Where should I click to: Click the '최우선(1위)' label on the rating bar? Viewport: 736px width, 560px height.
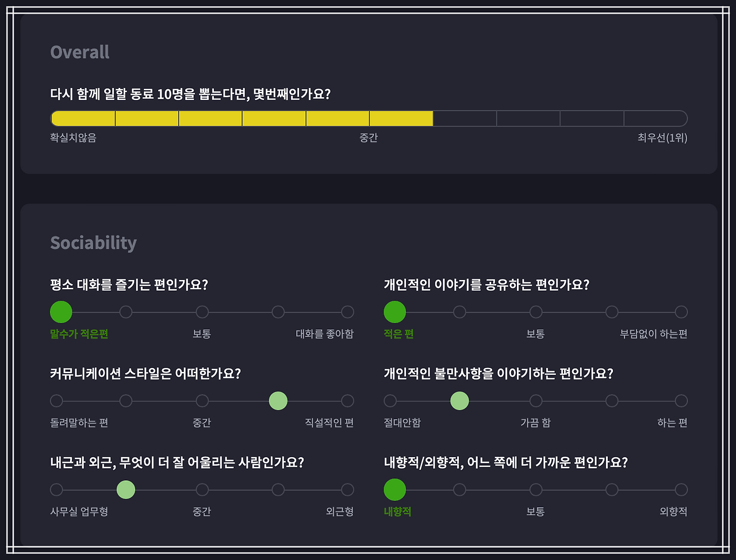click(x=664, y=138)
